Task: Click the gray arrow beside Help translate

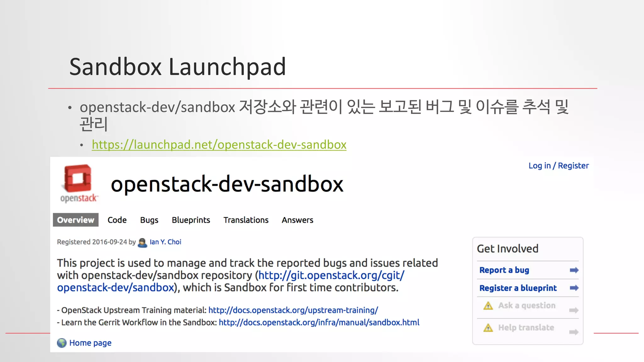Action: [574, 332]
